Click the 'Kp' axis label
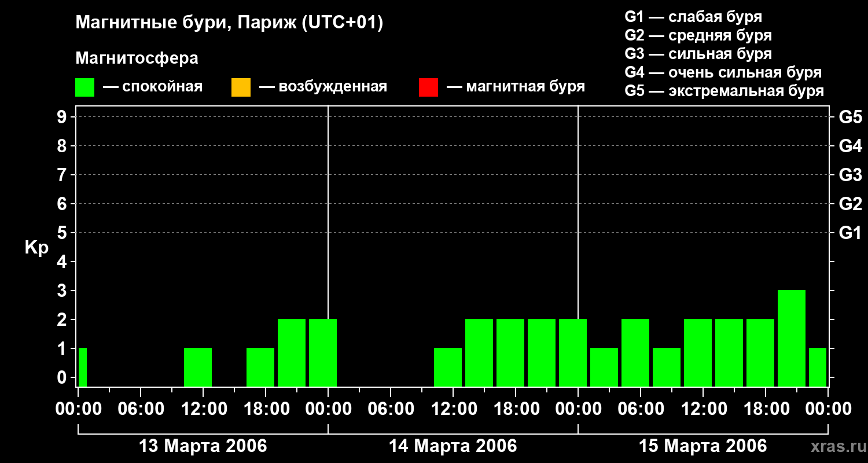The height and width of the screenshot is (463, 868). 36,248
